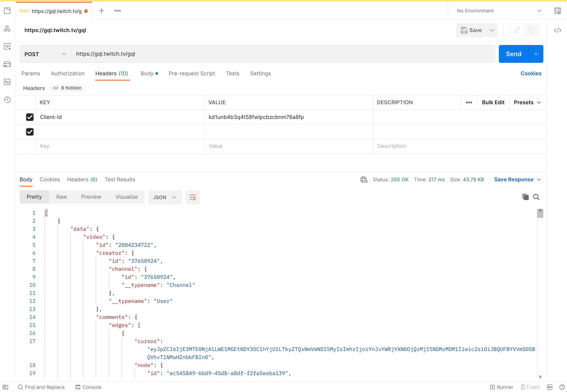Viewport: 567px width, 392px height.
Task: Open response Cookies tab
Action: coord(50,180)
